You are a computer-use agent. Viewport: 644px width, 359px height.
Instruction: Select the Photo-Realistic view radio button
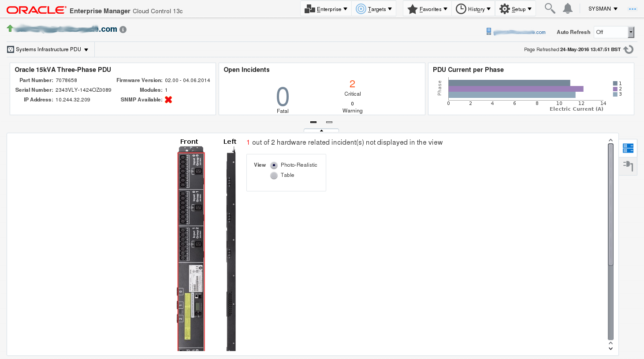point(274,165)
